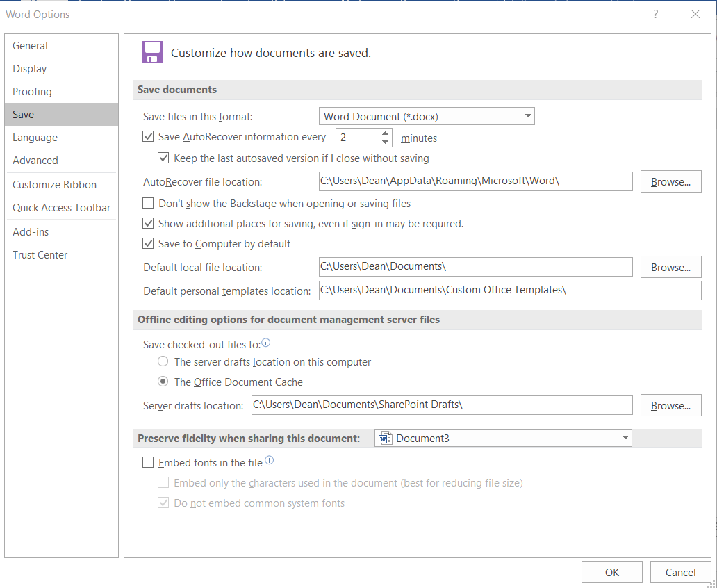Browse for Default local file location
Image resolution: width=717 pixels, height=588 pixels.
click(670, 267)
